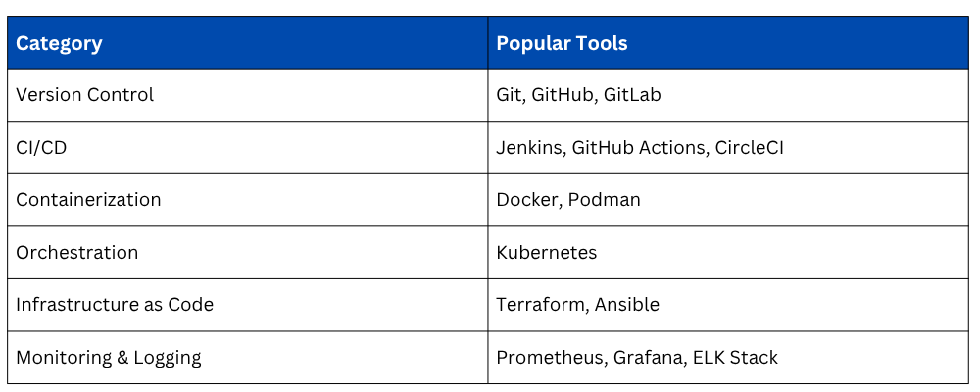Click the word Ansible
This screenshot has width=980, height=392.
click(627, 305)
